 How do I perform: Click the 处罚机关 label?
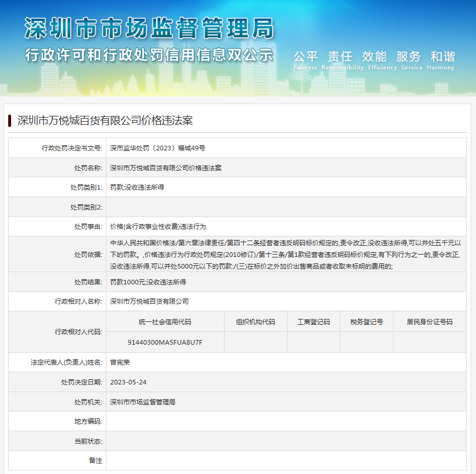[x=88, y=401]
